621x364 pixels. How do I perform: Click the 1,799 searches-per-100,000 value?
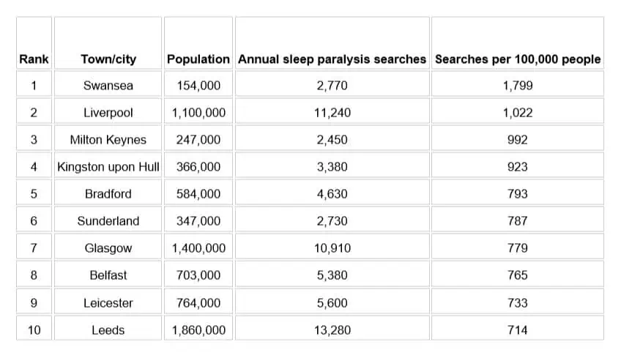tap(517, 86)
